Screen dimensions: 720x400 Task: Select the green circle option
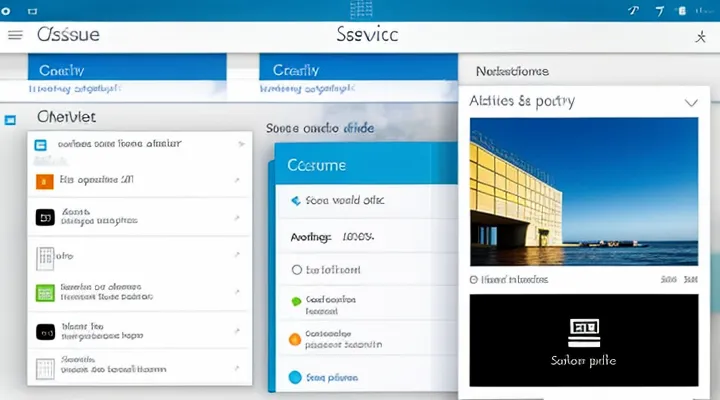[295, 301]
